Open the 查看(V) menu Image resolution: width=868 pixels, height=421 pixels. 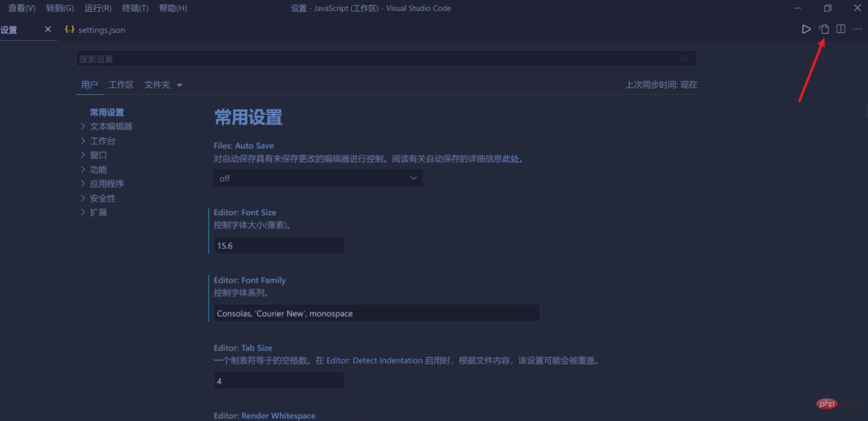tap(22, 8)
